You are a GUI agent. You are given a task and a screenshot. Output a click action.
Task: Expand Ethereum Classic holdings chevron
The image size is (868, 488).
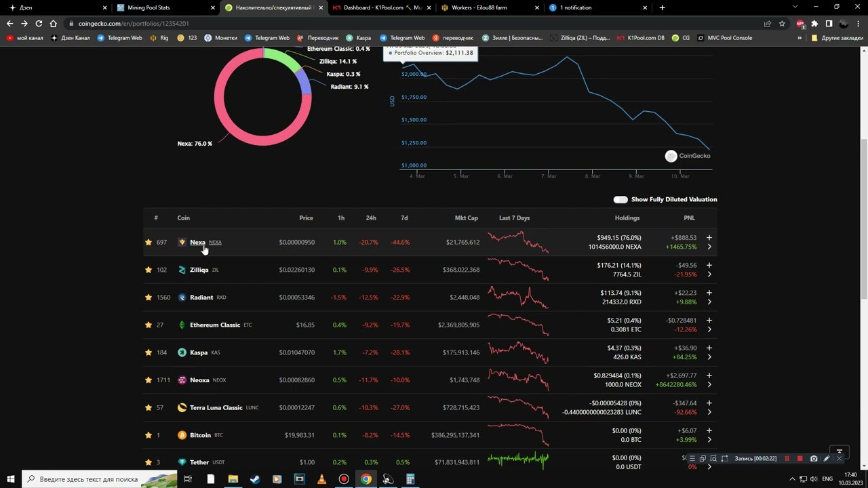pos(709,329)
